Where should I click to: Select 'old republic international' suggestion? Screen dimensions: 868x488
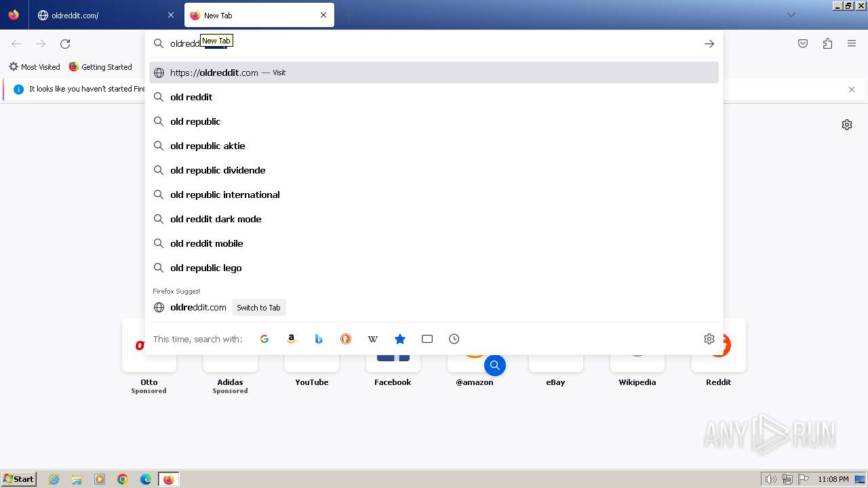tap(434, 195)
